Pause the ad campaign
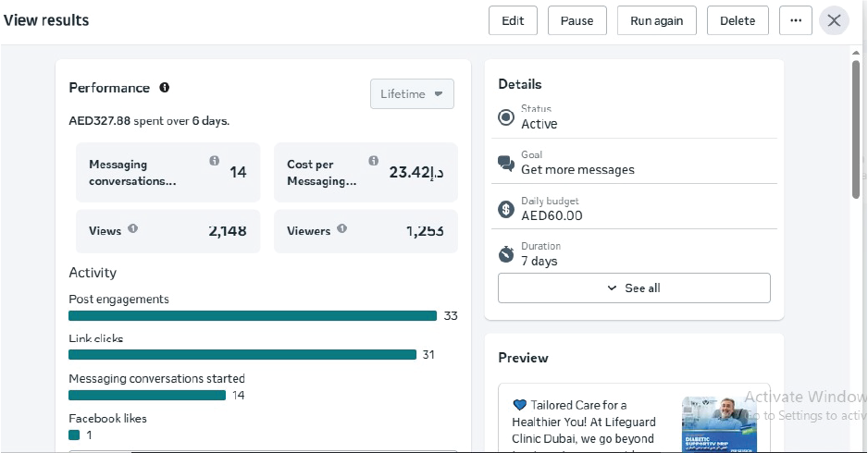Viewport: 868px width, 453px height. tap(577, 20)
